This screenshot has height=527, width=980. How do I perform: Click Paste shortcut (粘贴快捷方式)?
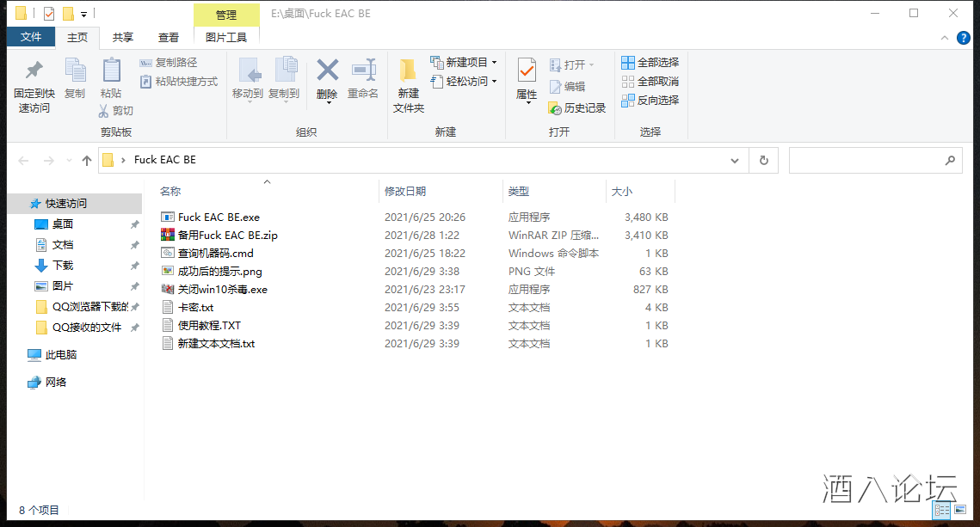click(179, 81)
